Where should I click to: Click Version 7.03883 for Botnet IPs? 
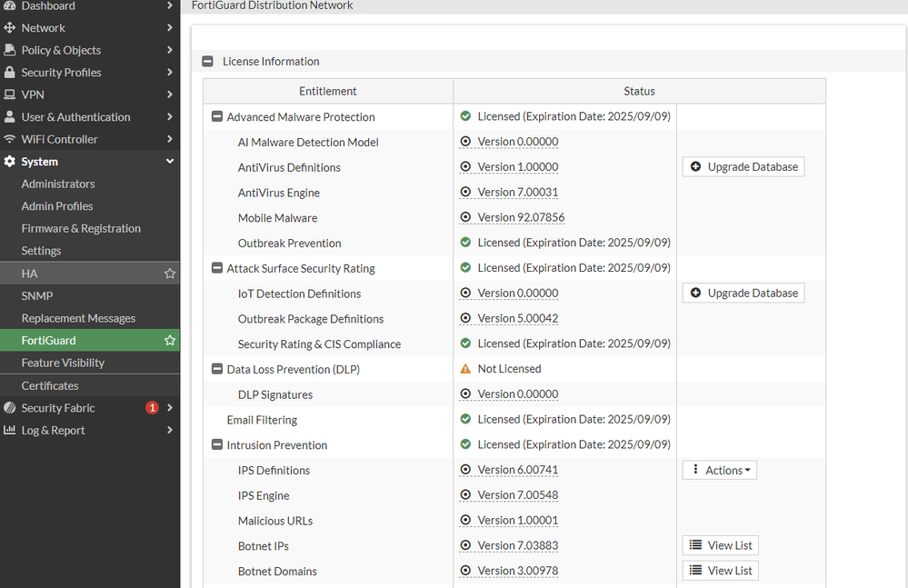pos(518,546)
